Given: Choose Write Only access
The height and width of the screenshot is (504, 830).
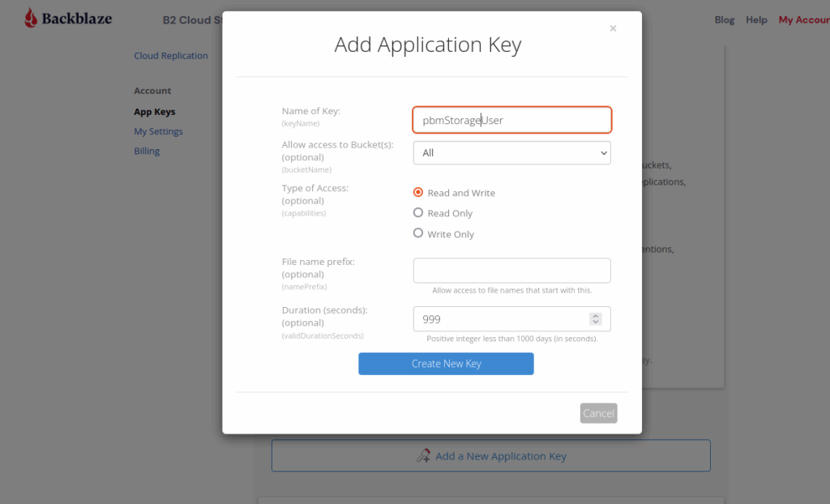Looking at the screenshot, I should (418, 233).
